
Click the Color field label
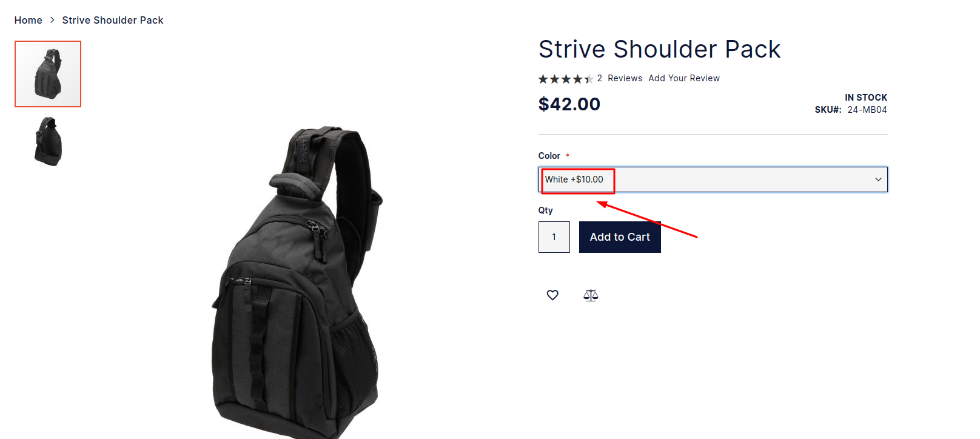click(549, 156)
